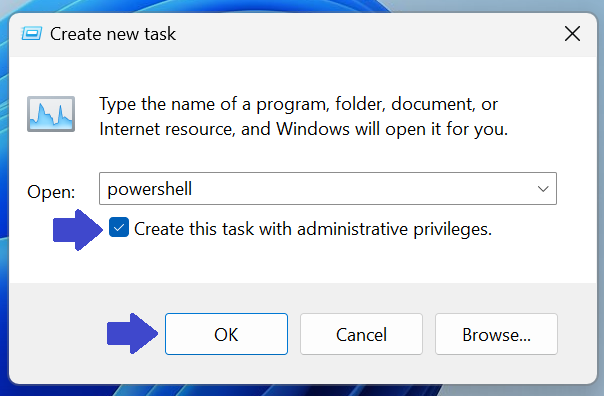Click the Task Manager performance graph icon
The height and width of the screenshot is (396, 604).
coord(51,114)
